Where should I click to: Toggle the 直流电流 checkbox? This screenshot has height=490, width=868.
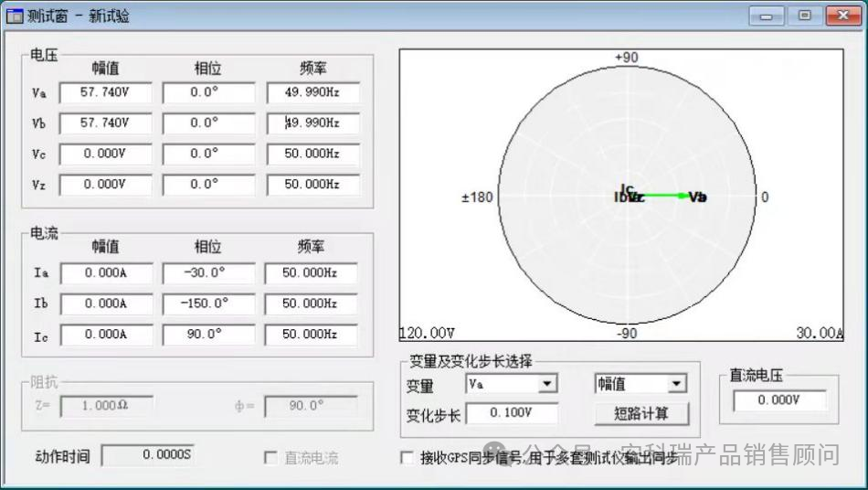tap(270, 457)
